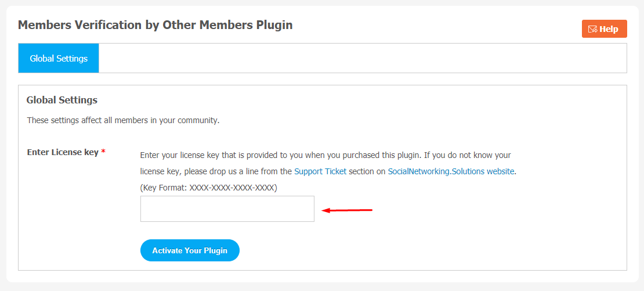Click the settings affect all members description

tap(123, 121)
